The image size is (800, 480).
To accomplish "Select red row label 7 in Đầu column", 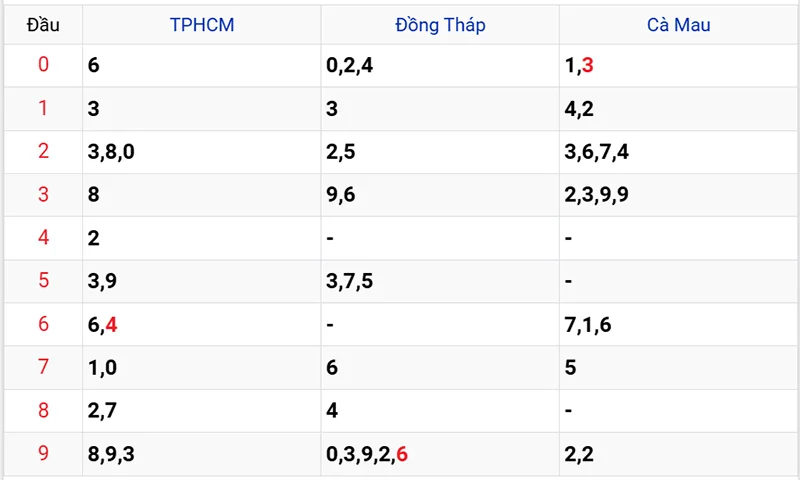I will coord(43,367).
